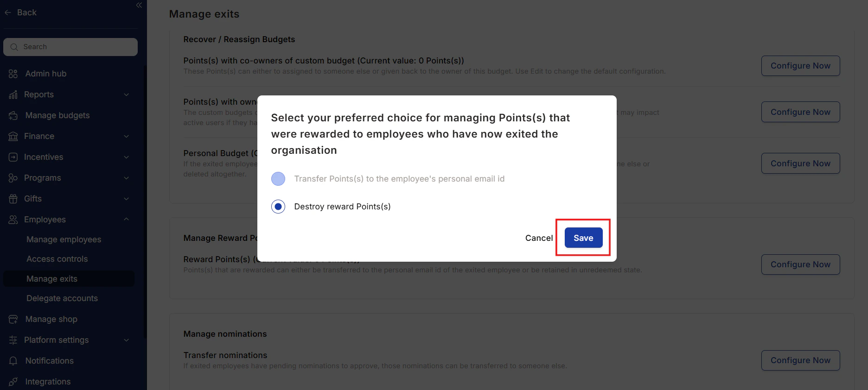The image size is (868, 390).
Task: Click the sidebar Search input field
Action: pyautogui.click(x=70, y=47)
